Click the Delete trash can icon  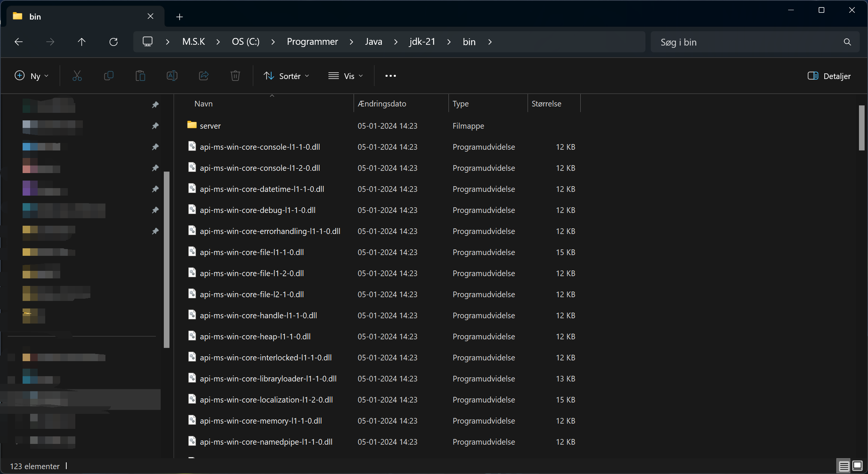[235, 76]
